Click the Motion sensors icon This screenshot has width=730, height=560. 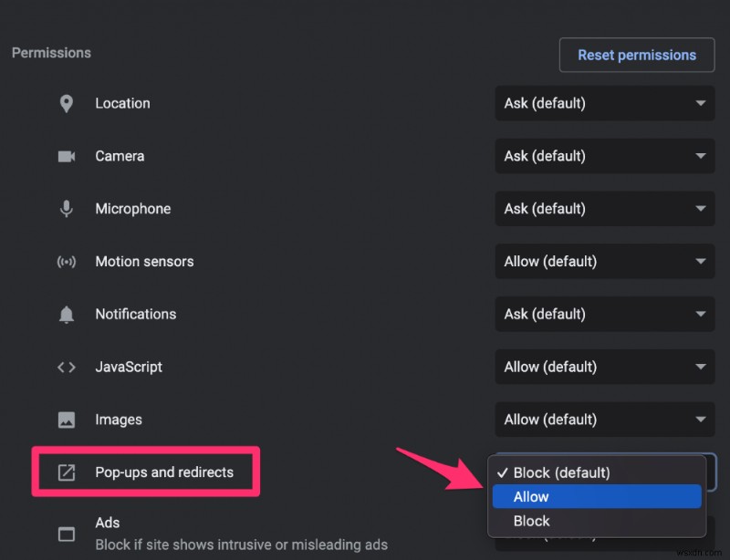66,262
